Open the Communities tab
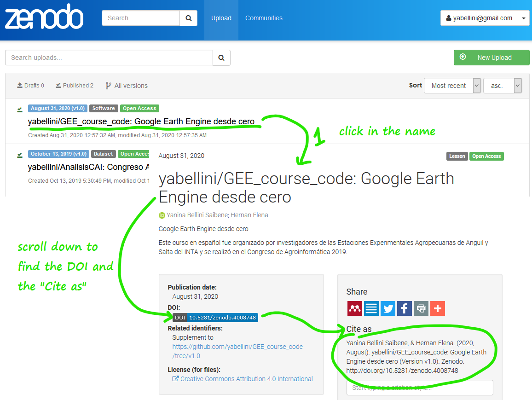Screen dimensions: 532x400 click(x=264, y=18)
